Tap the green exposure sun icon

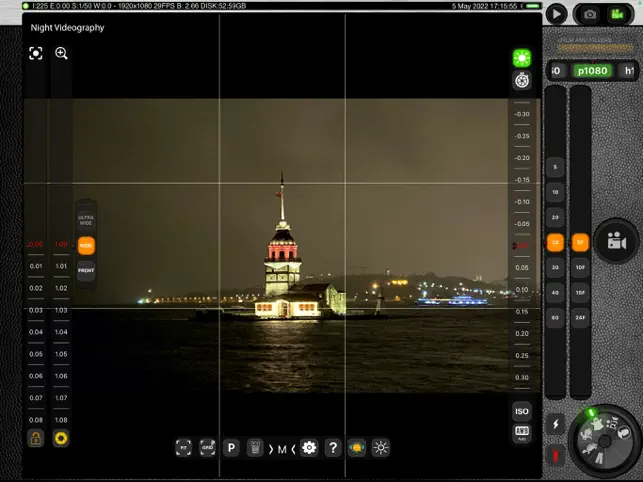pos(521,58)
